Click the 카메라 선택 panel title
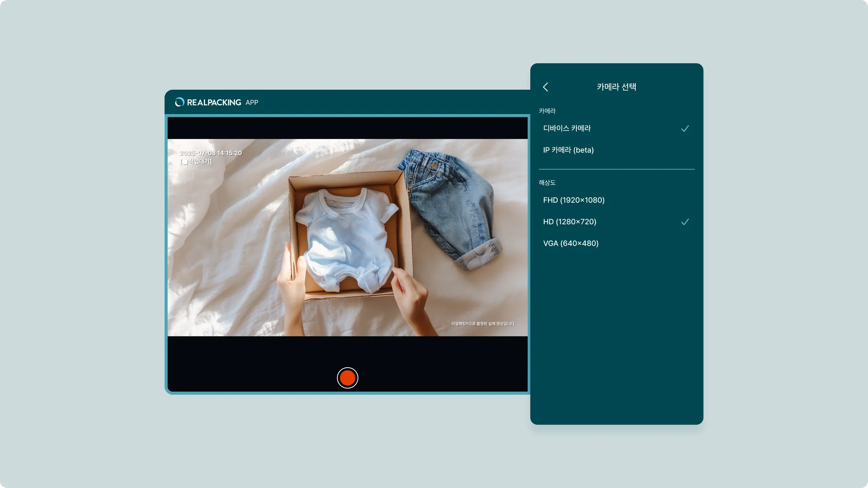This screenshot has height=488, width=868. click(x=616, y=87)
